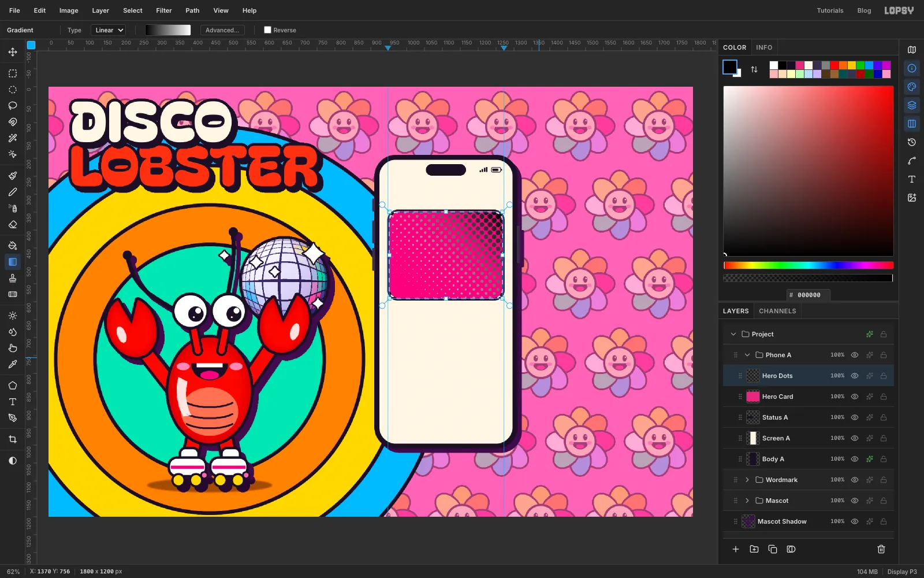Switch to the Channels tab
Viewport: 924px width, 578px height.
pos(777,311)
